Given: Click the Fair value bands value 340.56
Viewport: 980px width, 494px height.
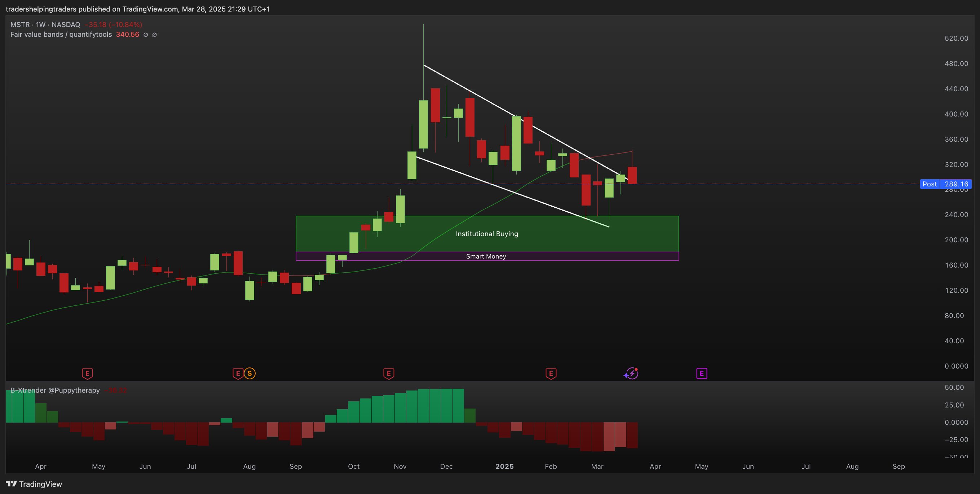Looking at the screenshot, I should tap(127, 35).
